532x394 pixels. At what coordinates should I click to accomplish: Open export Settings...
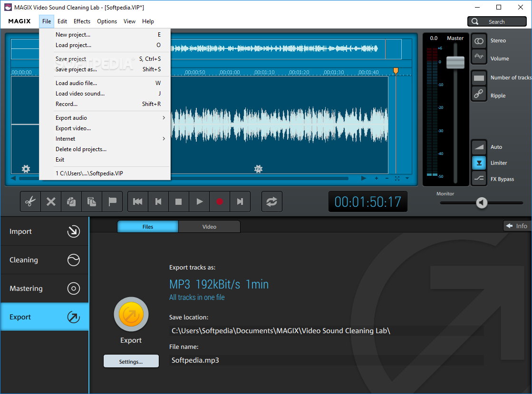(131, 362)
